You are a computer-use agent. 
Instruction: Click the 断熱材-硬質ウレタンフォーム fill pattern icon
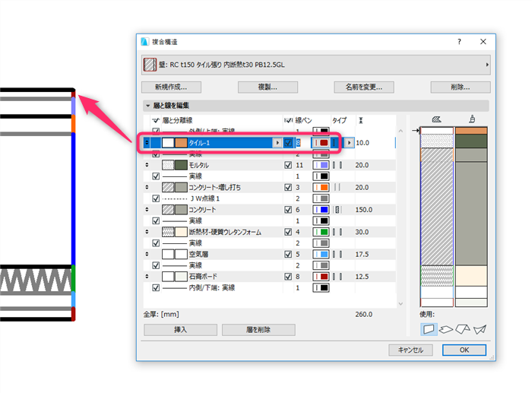click(168, 232)
